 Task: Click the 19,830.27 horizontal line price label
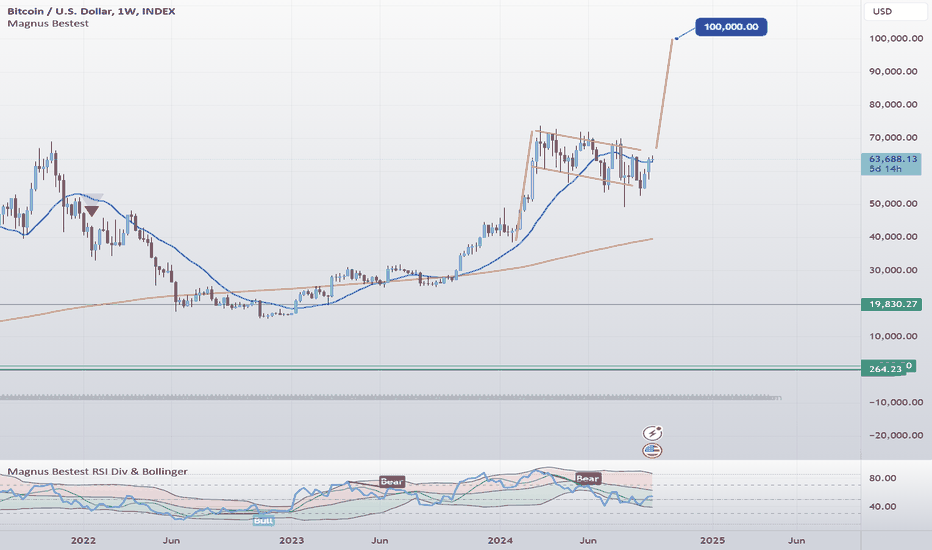[891, 304]
